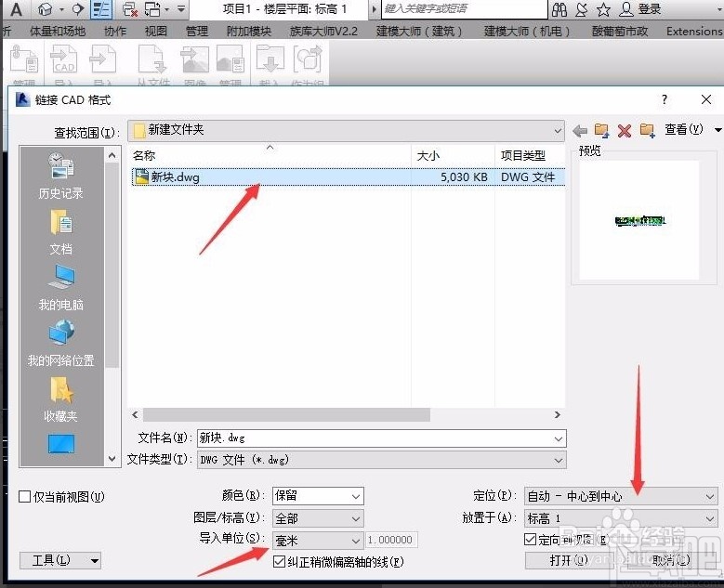
Task: Click the thin lines toggle icon in quick access
Action: (x=101, y=8)
